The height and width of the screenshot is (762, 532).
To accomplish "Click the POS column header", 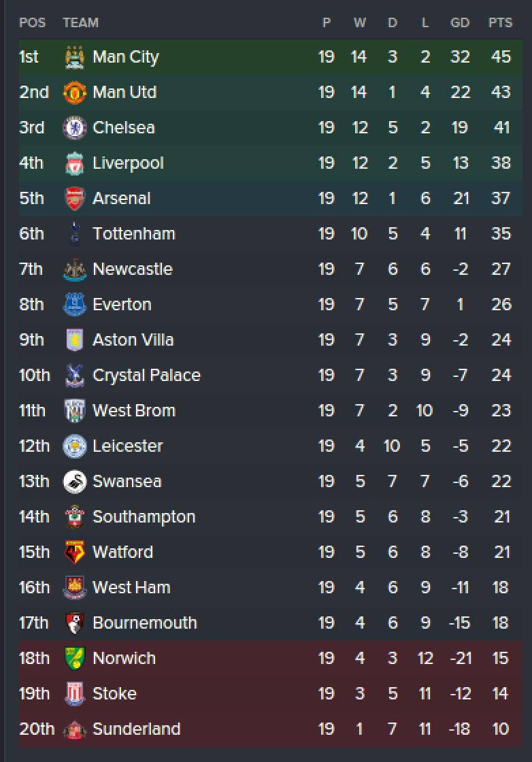I will pos(32,23).
